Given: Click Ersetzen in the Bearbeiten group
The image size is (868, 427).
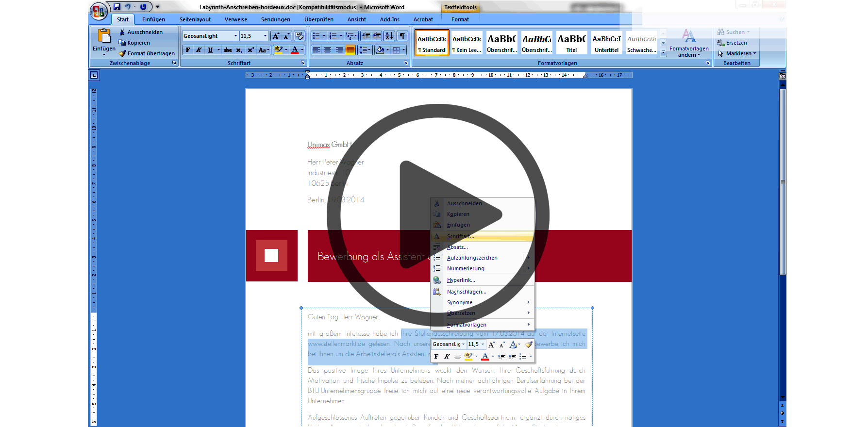Looking at the screenshot, I should (736, 43).
